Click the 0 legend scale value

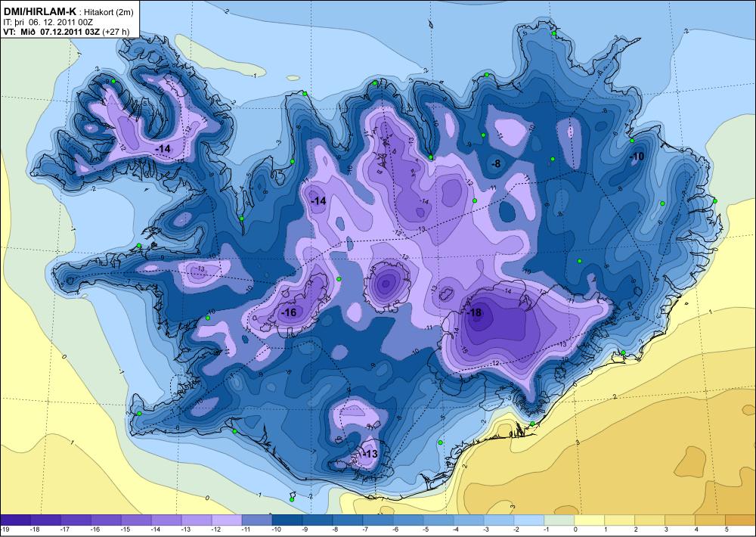tap(575, 529)
